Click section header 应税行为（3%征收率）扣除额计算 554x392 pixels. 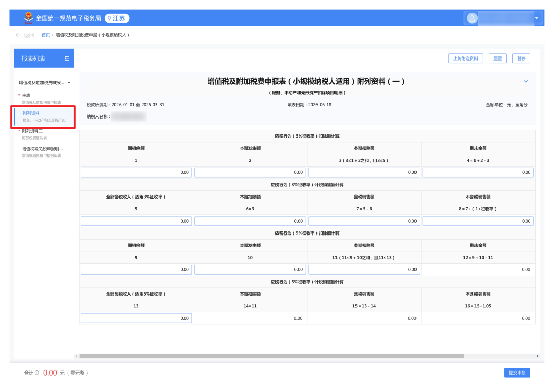[307, 136]
